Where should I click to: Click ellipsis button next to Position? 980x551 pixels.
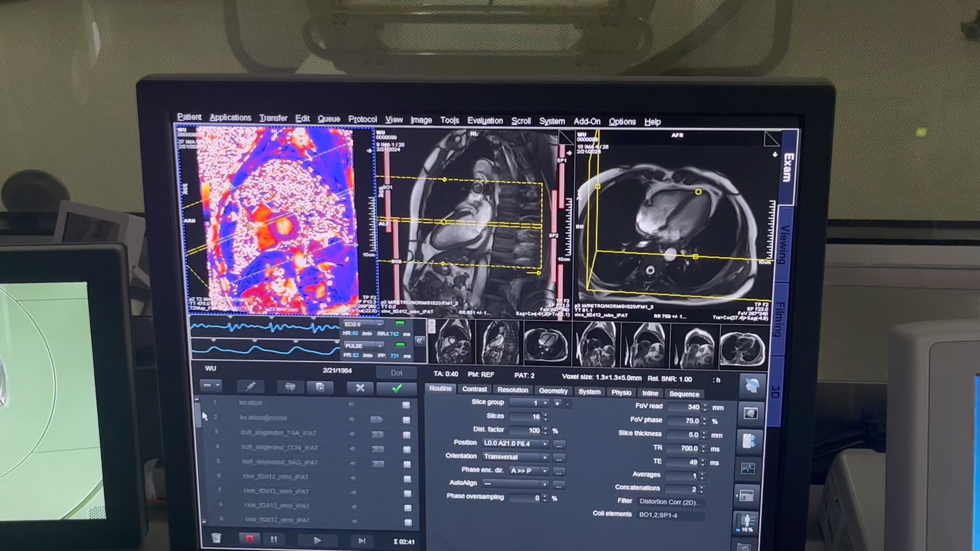coord(559,445)
